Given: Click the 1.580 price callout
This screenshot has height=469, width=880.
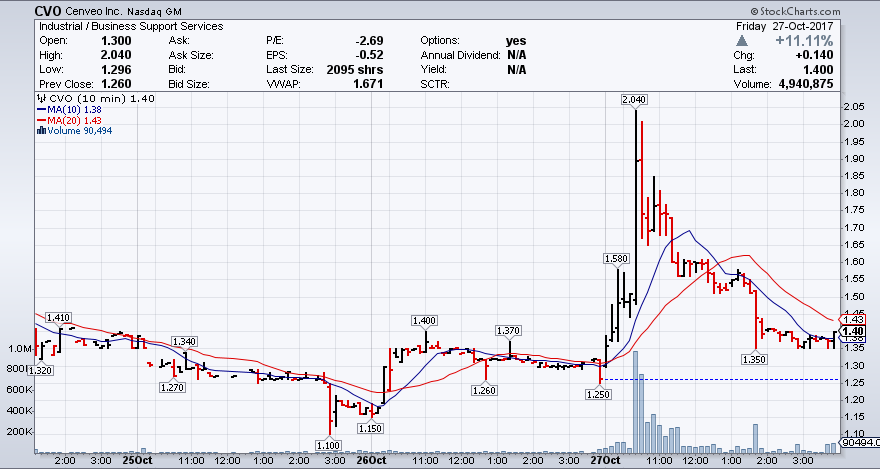Looking at the screenshot, I should coord(616,259).
